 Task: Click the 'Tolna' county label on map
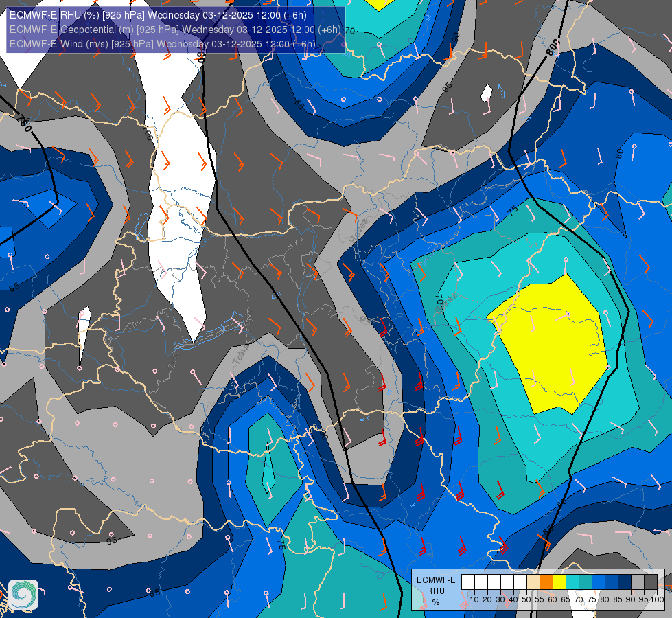click(241, 355)
